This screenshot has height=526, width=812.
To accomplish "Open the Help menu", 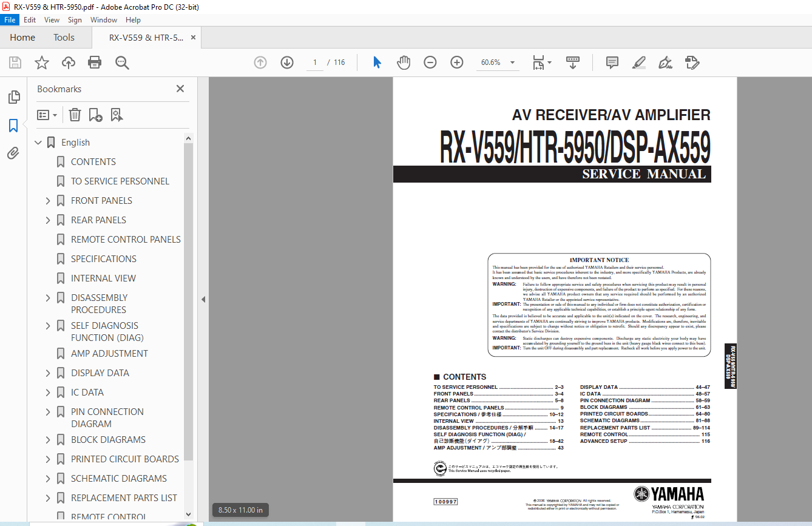I will 133,20.
